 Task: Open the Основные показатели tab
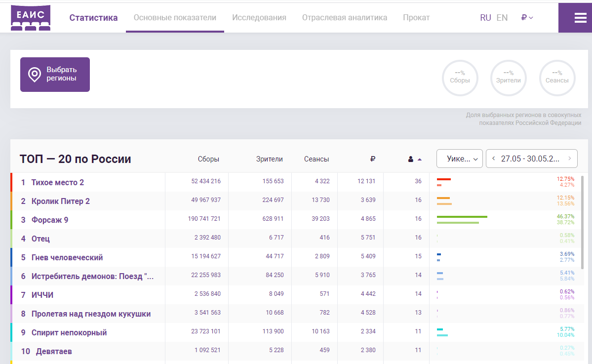click(175, 18)
